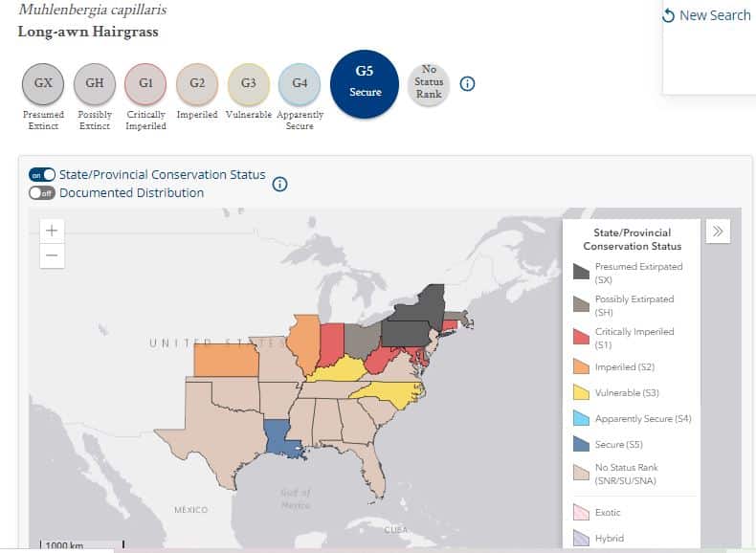Select the G1 Critically Imperiled circle
Image resolution: width=756 pixels, height=553 pixels.
145,84
